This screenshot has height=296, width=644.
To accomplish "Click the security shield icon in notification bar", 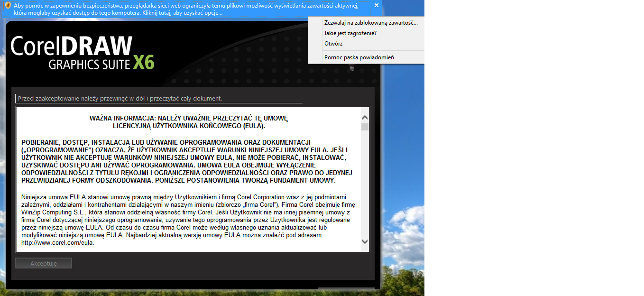I will point(8,6).
